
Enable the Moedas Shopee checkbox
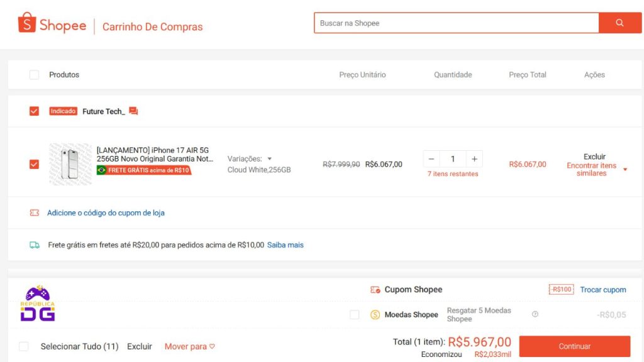coord(355,315)
